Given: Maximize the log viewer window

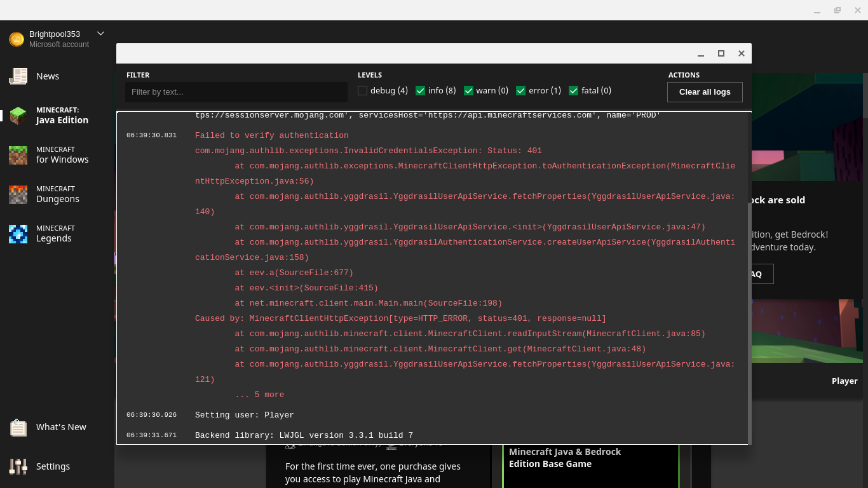Looking at the screenshot, I should point(721,53).
